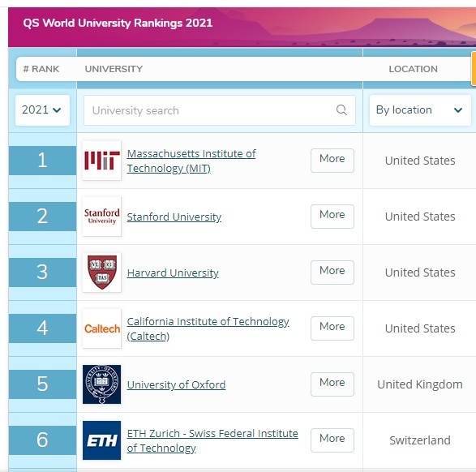Screen dimensions: 476x472
Task: Click More button for MIT
Action: [x=332, y=161]
